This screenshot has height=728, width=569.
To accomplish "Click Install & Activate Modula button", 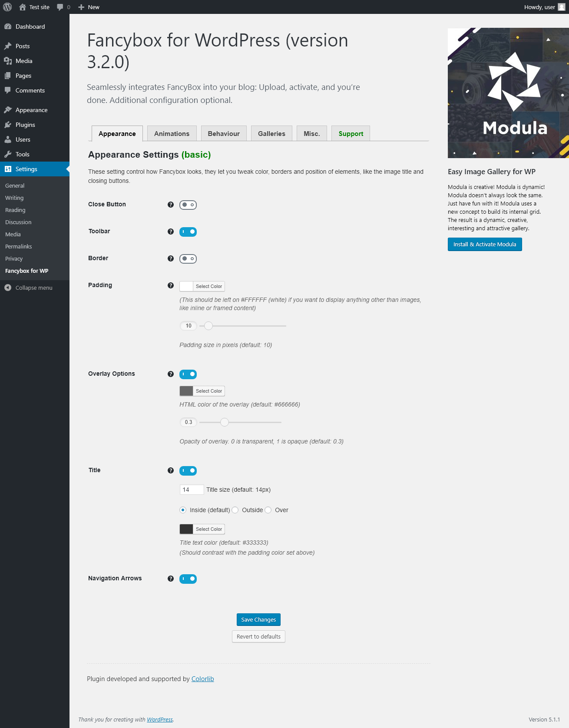I will click(x=485, y=244).
